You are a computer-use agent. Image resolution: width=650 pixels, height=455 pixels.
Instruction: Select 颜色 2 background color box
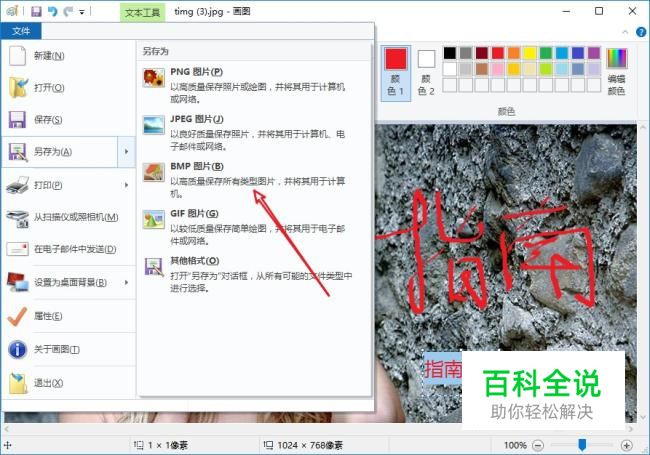[x=426, y=73]
